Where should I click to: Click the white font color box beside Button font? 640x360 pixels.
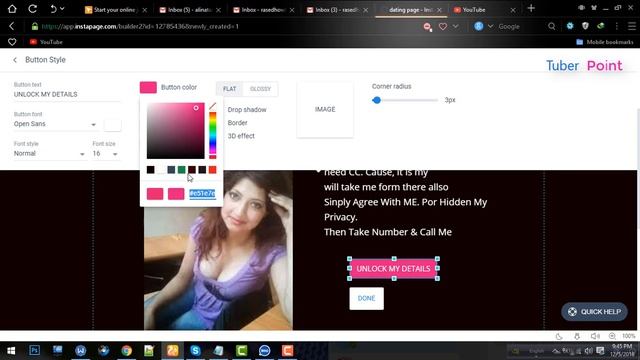pos(112,124)
